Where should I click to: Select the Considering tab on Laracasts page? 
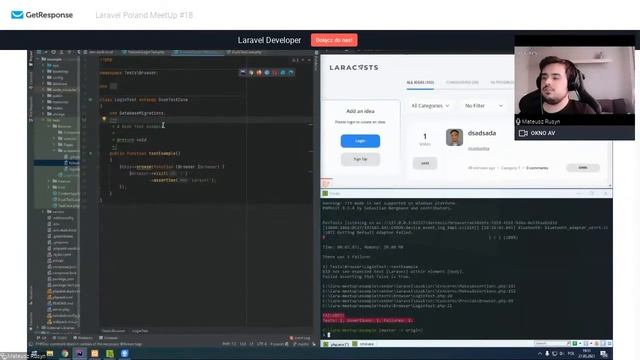pyautogui.click(x=462, y=82)
